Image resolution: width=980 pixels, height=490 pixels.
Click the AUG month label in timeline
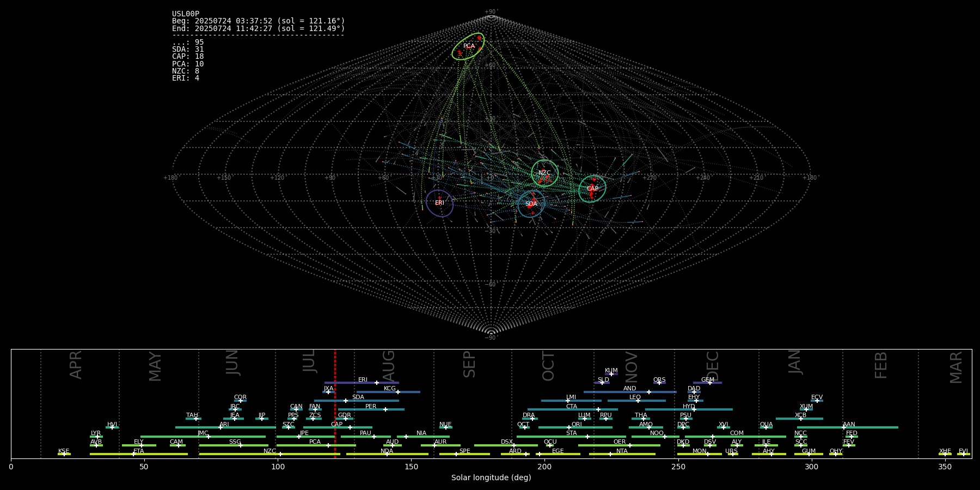389,365
